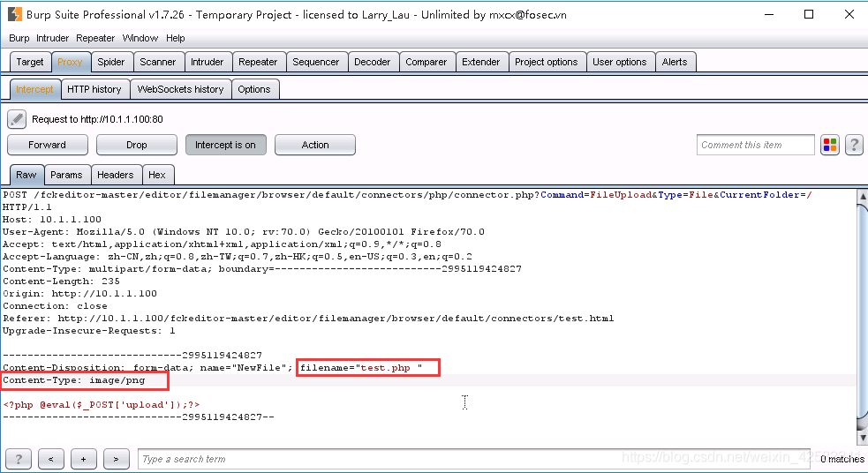Viewport: 868px width, 473px height.
Task: Open the Alerts tab
Action: [x=675, y=62]
